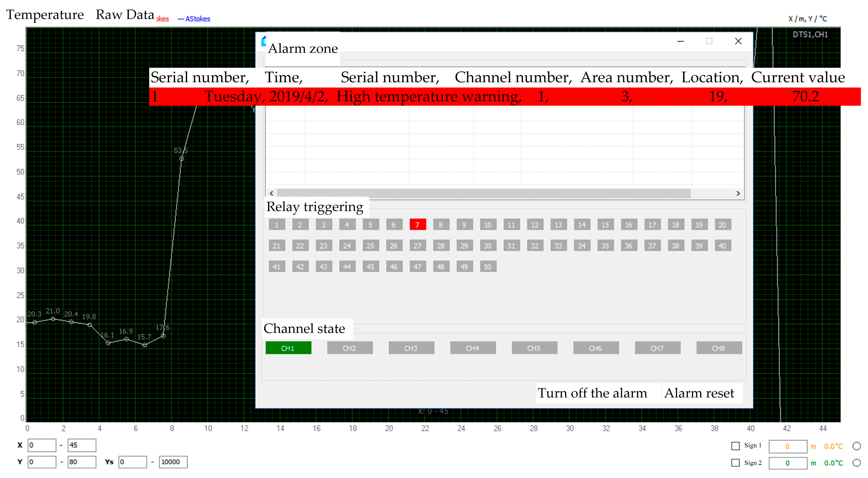Image resolution: width=868 pixels, height=478 pixels.
Task: Select the radio button beside Sign 2
Action: (x=857, y=463)
